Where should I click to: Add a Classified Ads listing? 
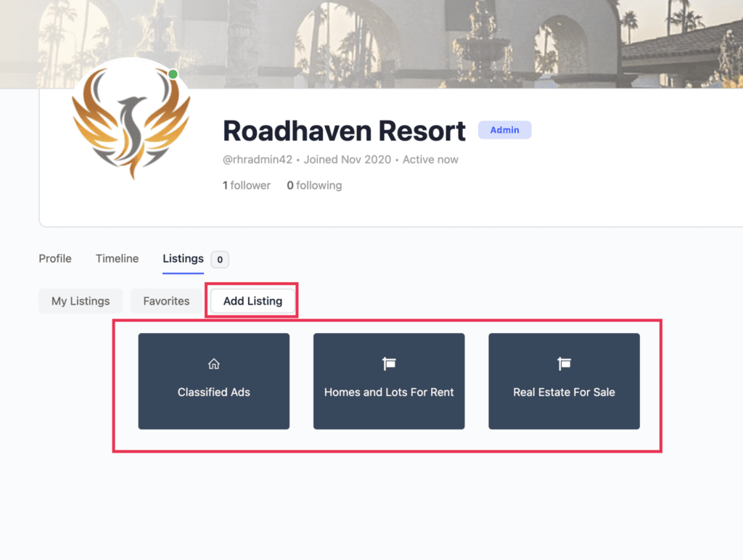click(214, 382)
